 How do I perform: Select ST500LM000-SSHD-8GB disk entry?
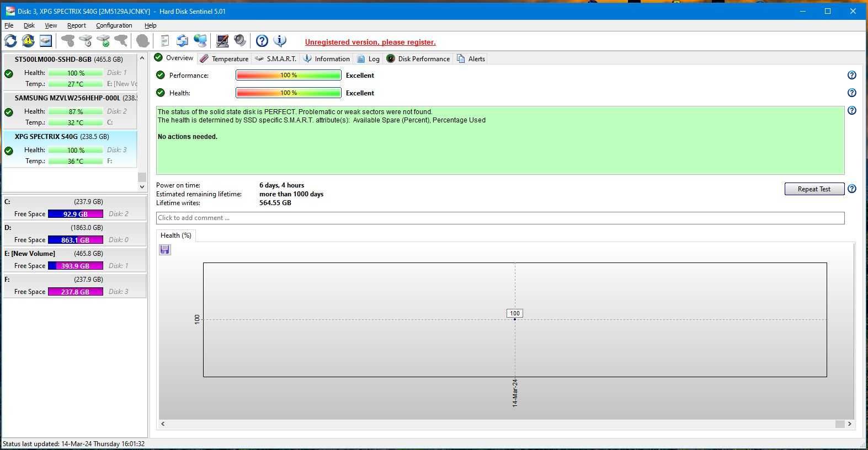70,72
